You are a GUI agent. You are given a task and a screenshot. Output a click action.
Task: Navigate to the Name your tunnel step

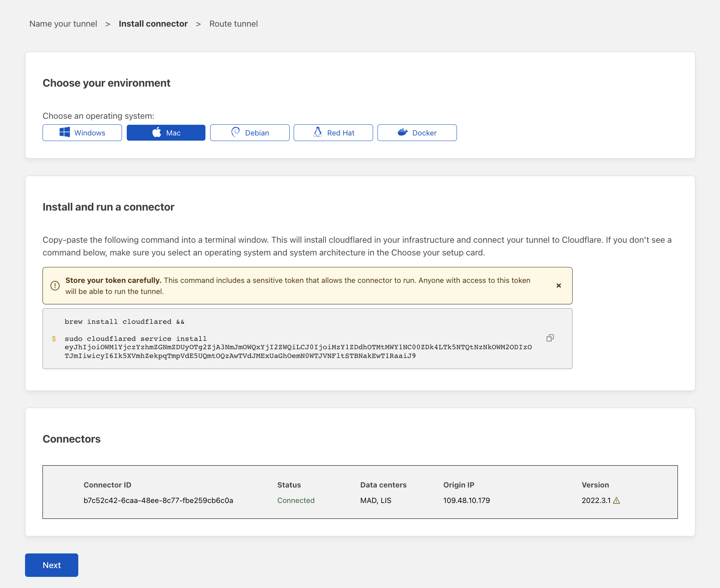click(63, 23)
